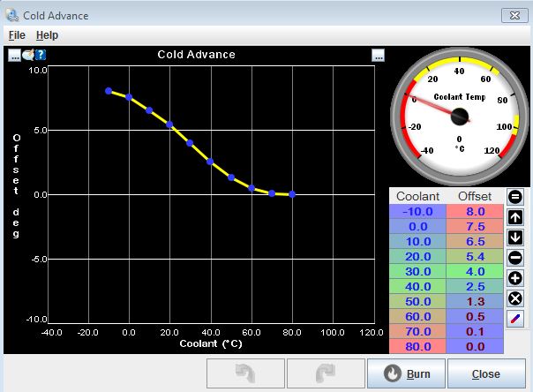Open the File menu
This screenshot has width=533, height=392.
(x=17, y=35)
